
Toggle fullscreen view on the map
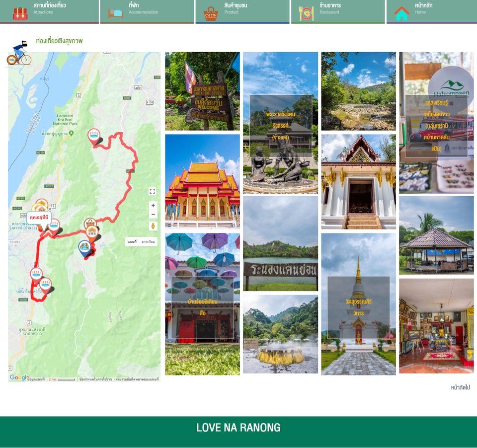(x=153, y=191)
